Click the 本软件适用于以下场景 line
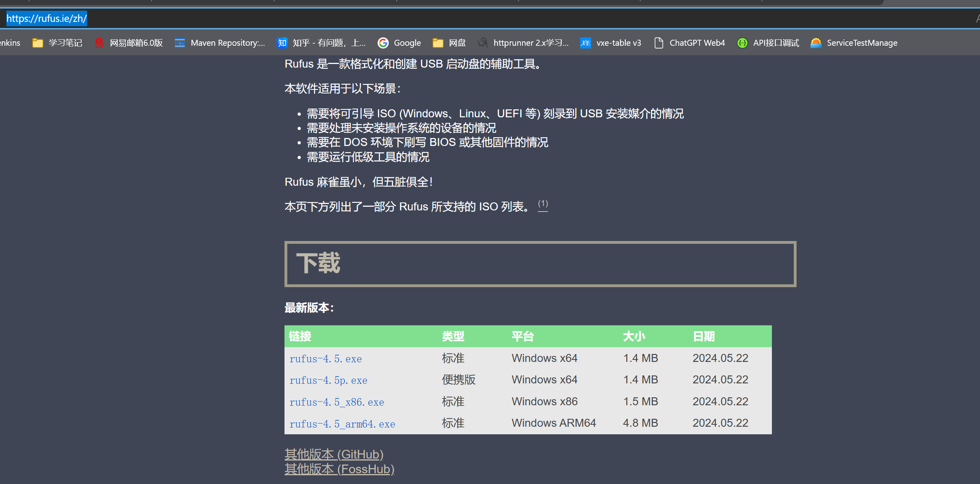This screenshot has height=484, width=980. (x=343, y=89)
